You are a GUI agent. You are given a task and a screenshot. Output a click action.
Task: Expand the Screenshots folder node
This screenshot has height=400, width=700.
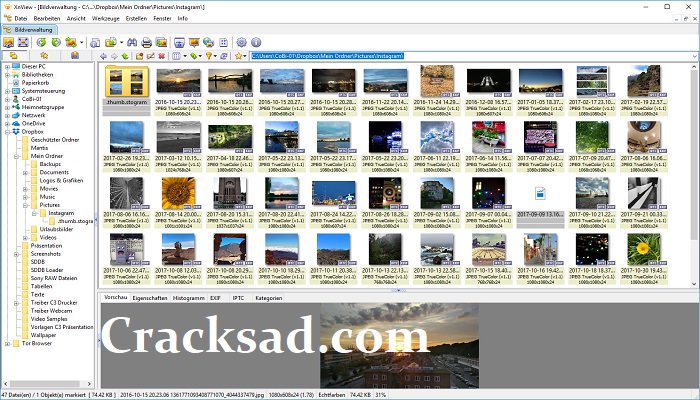point(17,254)
